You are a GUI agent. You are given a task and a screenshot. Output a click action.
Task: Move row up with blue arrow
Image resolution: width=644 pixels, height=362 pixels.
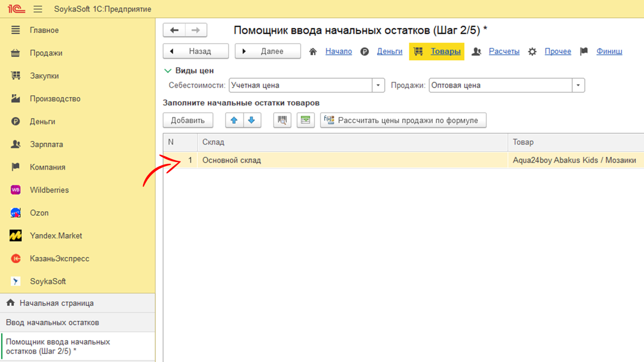(234, 120)
